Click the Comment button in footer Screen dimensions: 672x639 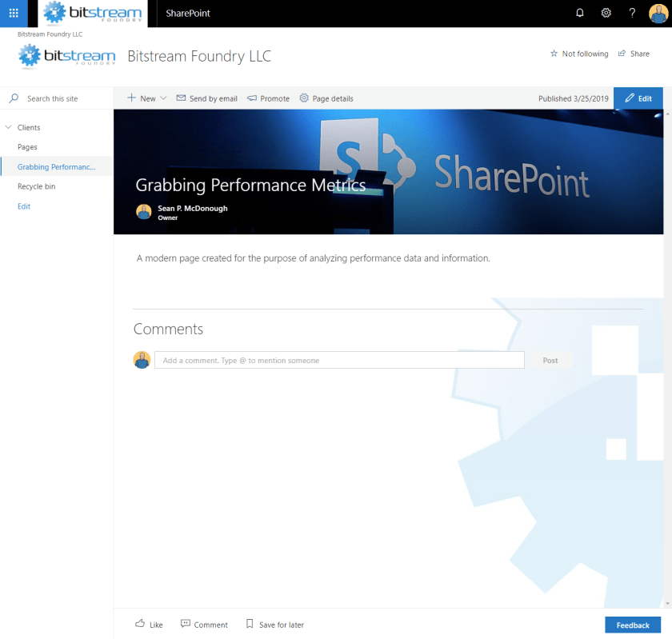[x=204, y=625]
